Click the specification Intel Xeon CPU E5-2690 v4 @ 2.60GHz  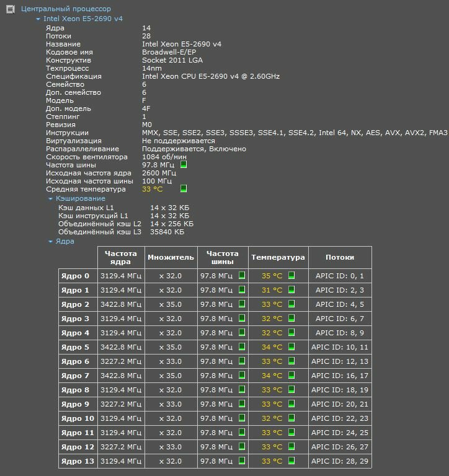(x=211, y=76)
